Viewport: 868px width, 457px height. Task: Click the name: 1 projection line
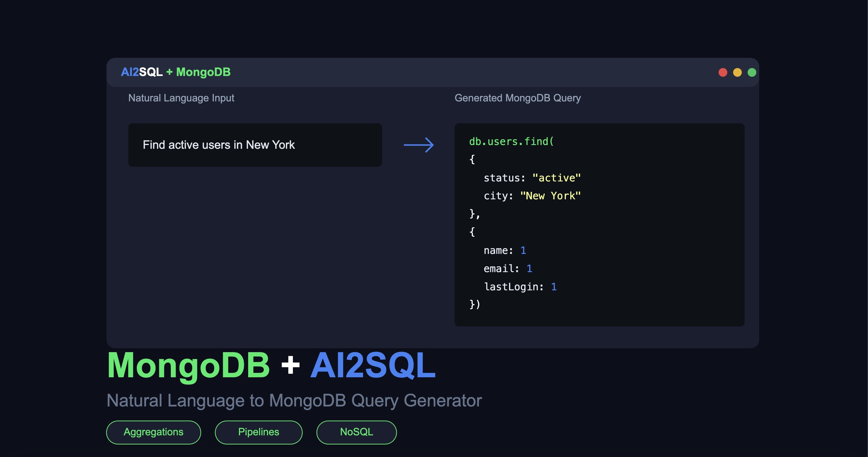[505, 250]
